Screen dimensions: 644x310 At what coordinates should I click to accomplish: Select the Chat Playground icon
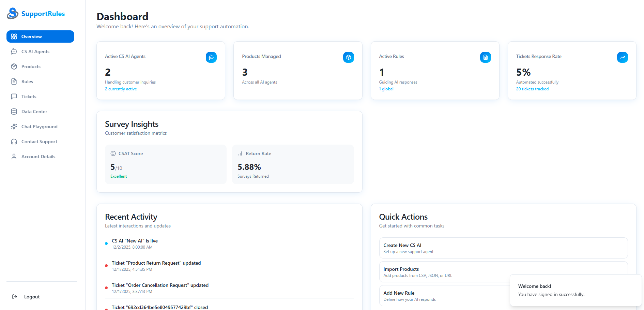14,126
